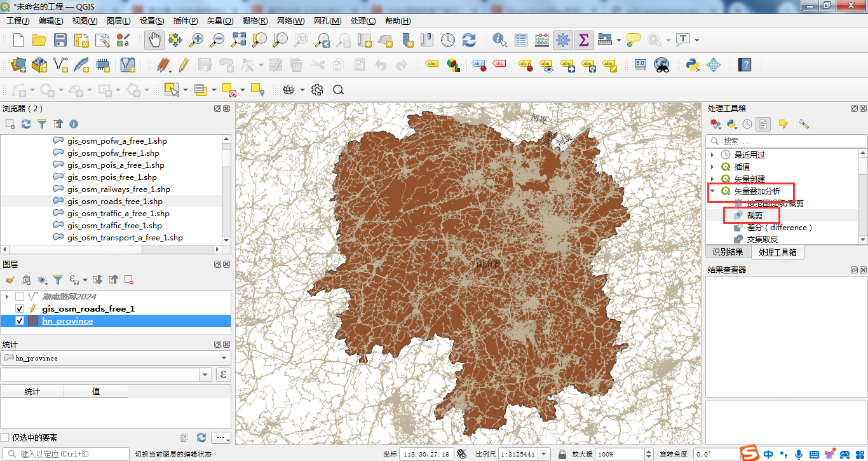Open the 栅格(R) menu
This screenshot has height=461, width=868.
[255, 21]
